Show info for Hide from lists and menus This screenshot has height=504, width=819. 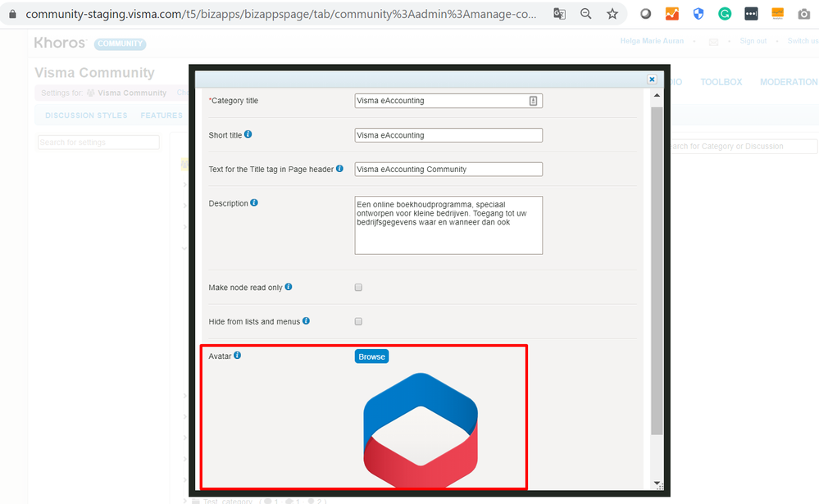(306, 320)
